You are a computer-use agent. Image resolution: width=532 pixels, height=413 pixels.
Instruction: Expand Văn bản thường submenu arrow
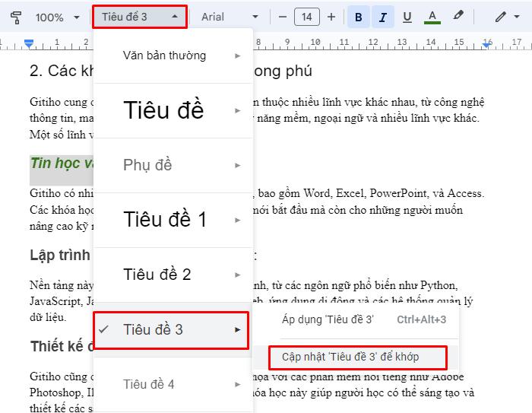pos(237,56)
